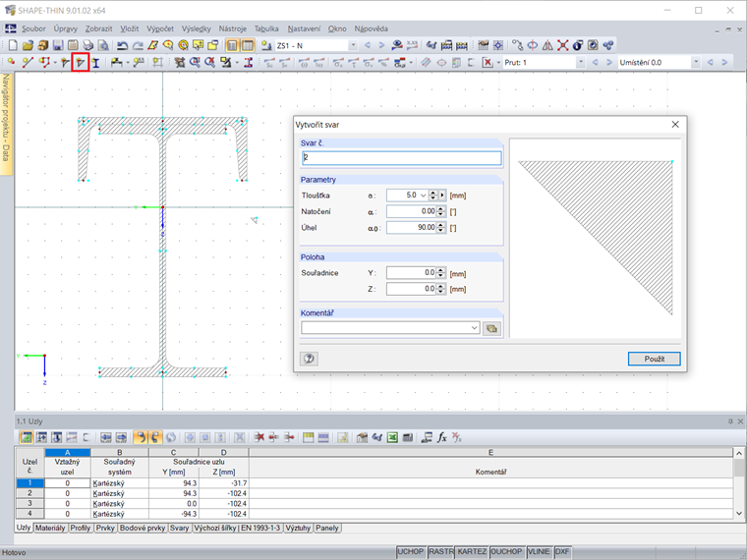Open the Nástroje menu
This screenshot has width=747, height=560.
coord(233,28)
